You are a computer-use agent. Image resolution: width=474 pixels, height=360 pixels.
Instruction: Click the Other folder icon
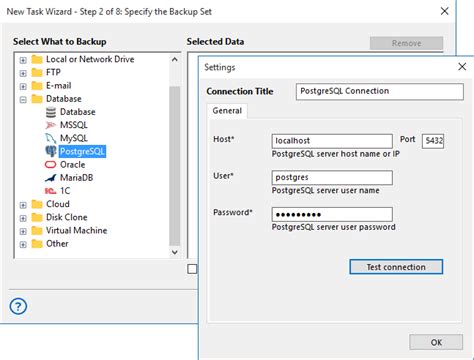coord(37,244)
